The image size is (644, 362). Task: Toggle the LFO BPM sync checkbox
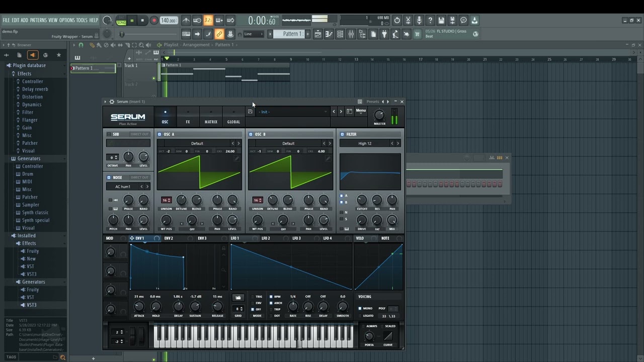tap(271, 297)
